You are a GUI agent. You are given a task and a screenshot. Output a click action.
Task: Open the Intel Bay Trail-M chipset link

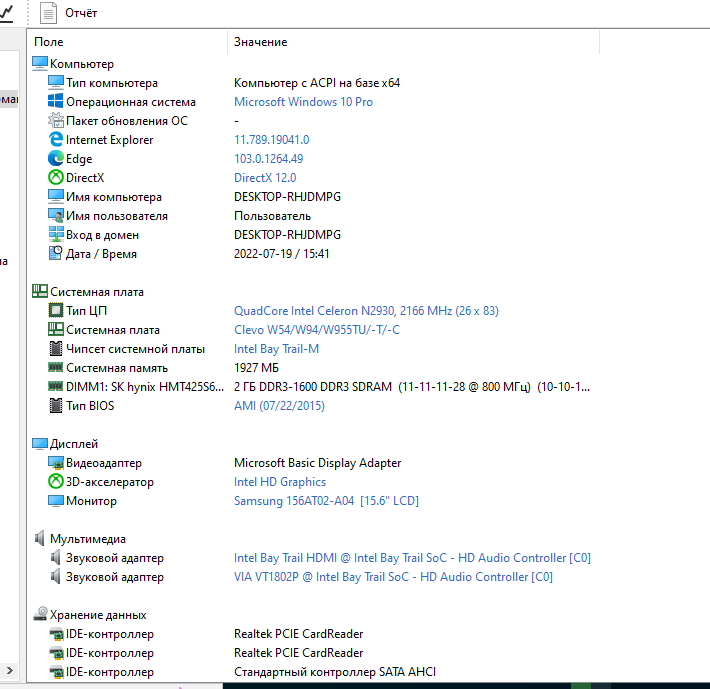[277, 349]
